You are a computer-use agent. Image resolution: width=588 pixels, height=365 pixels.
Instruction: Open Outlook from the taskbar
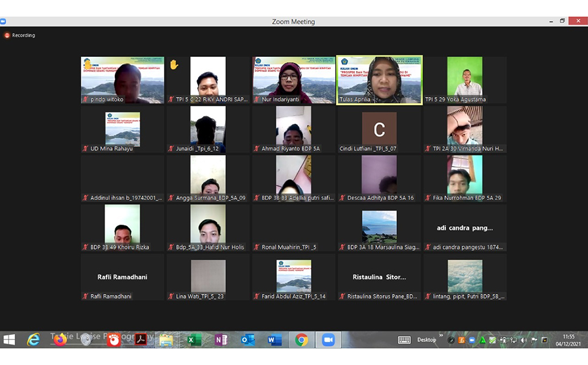point(247,340)
